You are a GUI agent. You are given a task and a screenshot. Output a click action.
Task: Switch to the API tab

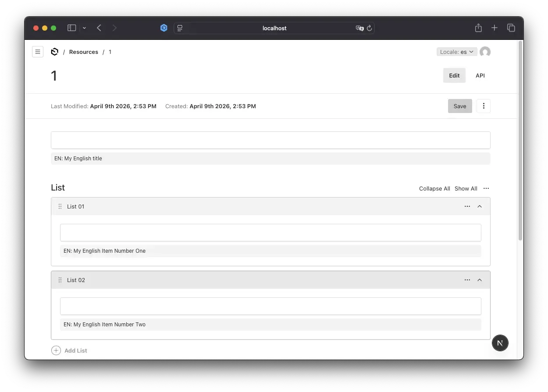click(x=480, y=75)
